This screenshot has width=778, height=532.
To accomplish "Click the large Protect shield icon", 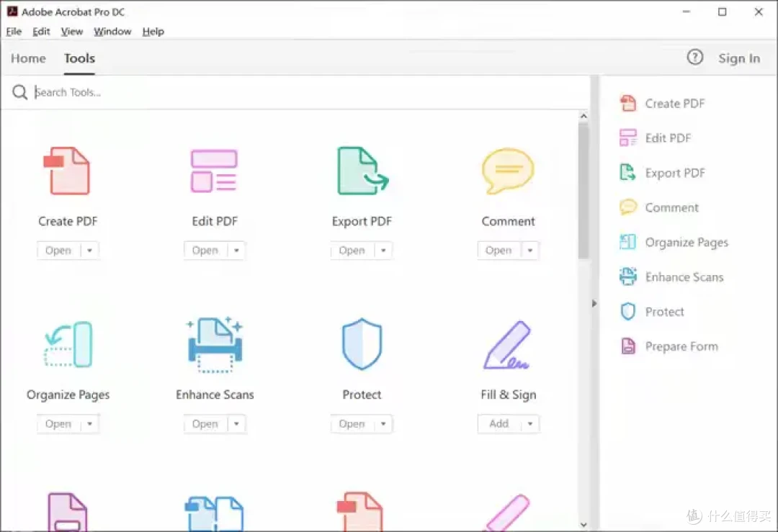I will [x=362, y=344].
